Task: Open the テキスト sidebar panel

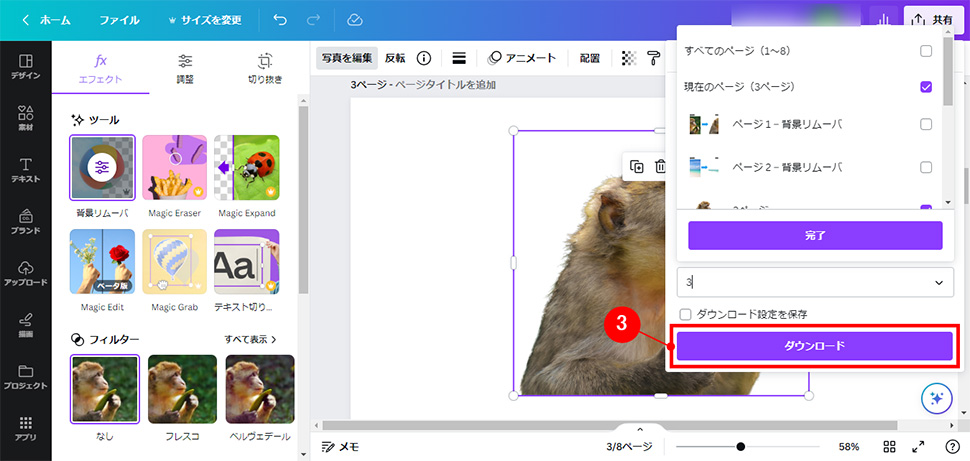Action: [x=25, y=170]
